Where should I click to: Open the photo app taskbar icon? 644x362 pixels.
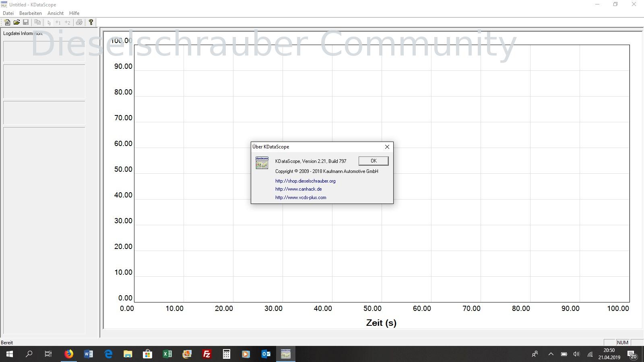(x=187, y=354)
